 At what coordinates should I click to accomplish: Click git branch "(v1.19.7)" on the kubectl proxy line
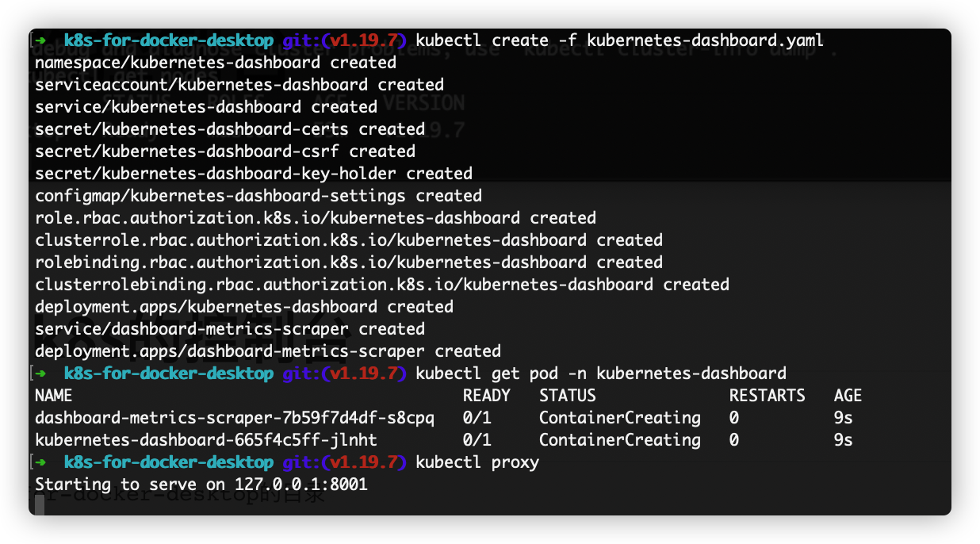tap(364, 462)
